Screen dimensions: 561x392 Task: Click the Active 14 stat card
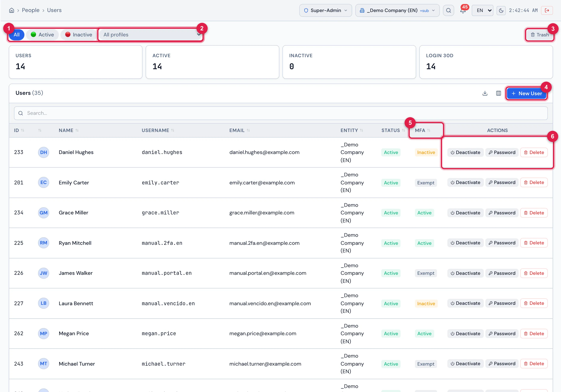(x=212, y=62)
